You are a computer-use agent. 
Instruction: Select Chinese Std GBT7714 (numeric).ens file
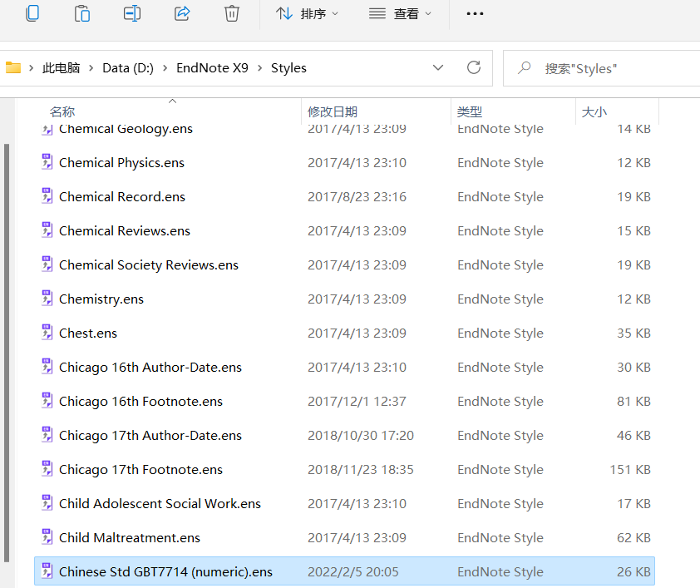point(344,571)
